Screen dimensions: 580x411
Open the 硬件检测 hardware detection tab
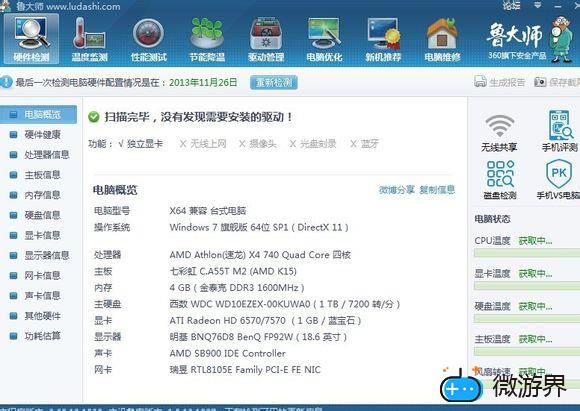click(31, 39)
